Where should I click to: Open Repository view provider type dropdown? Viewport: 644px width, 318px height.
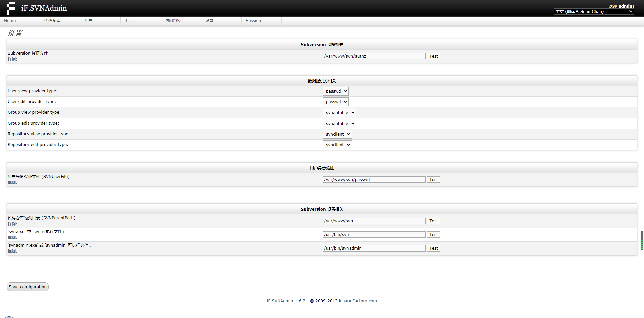point(337,134)
